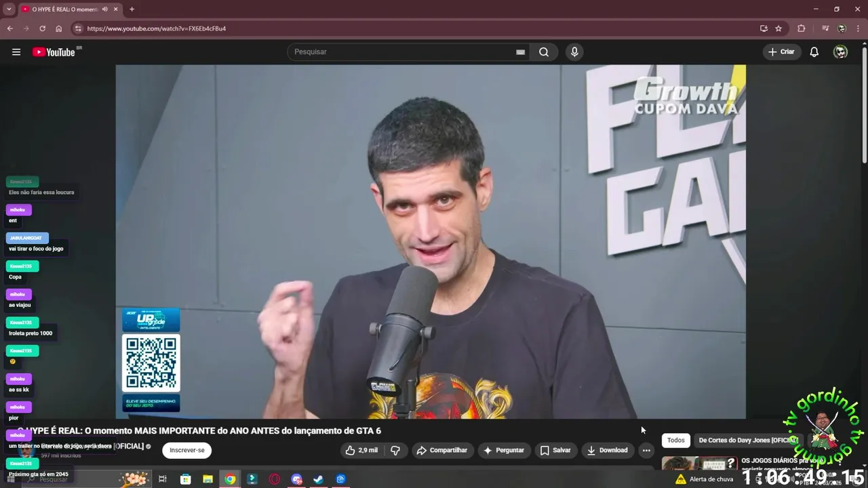Open YouTube notifications bell
Image resolution: width=868 pixels, height=488 pixels.
pyautogui.click(x=814, y=52)
